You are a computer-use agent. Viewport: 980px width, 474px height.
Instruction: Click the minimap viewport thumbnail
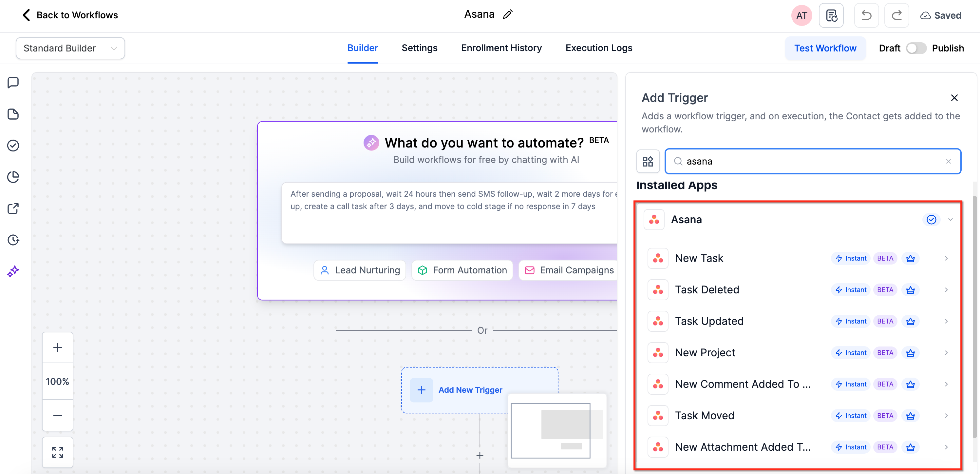pos(550,430)
